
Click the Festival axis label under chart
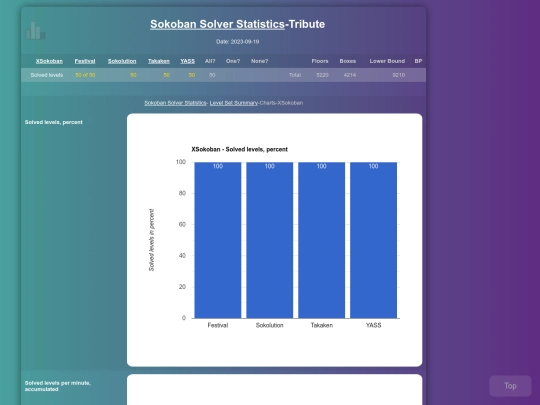[x=218, y=325]
